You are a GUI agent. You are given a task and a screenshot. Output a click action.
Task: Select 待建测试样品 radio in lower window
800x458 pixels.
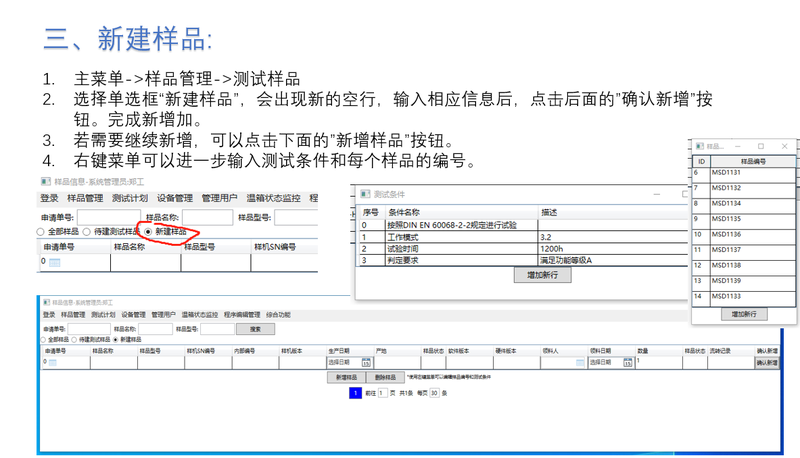tap(74, 339)
